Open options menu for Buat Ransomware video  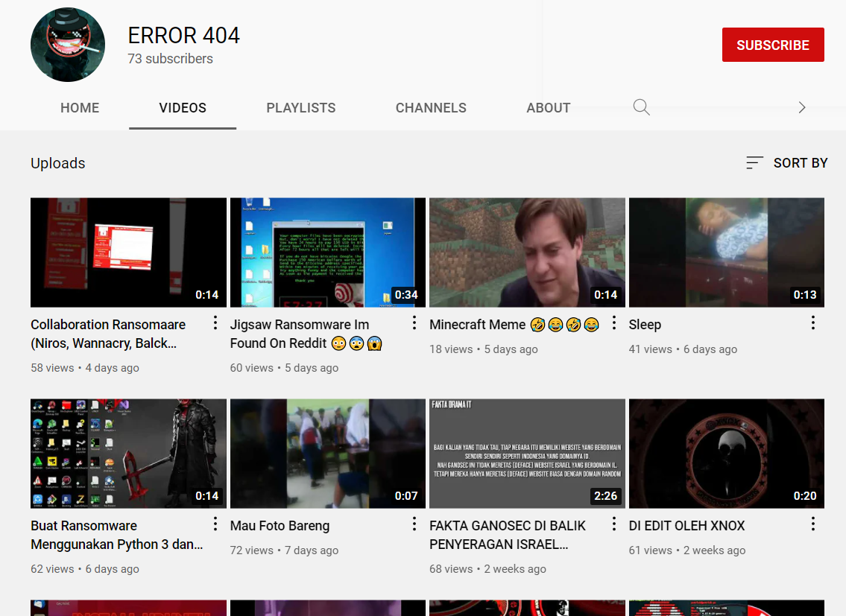tap(215, 524)
